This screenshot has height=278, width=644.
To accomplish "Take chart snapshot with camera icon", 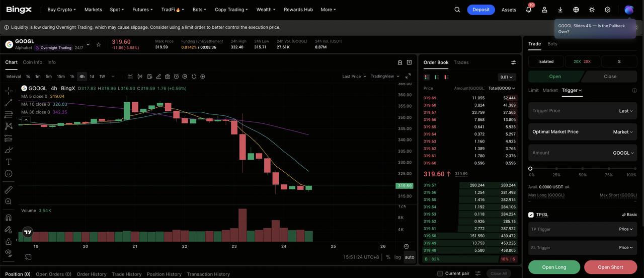I will tap(168, 77).
